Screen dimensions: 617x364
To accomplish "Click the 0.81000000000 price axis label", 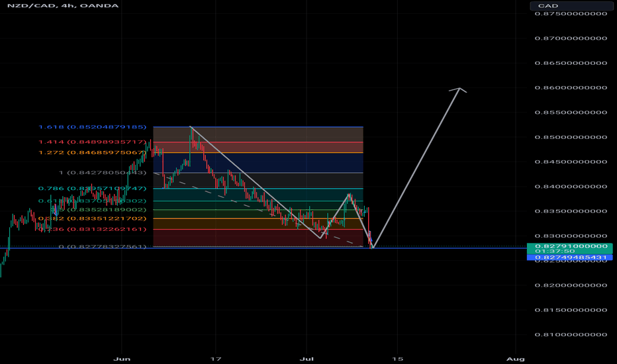I will pos(571,335).
